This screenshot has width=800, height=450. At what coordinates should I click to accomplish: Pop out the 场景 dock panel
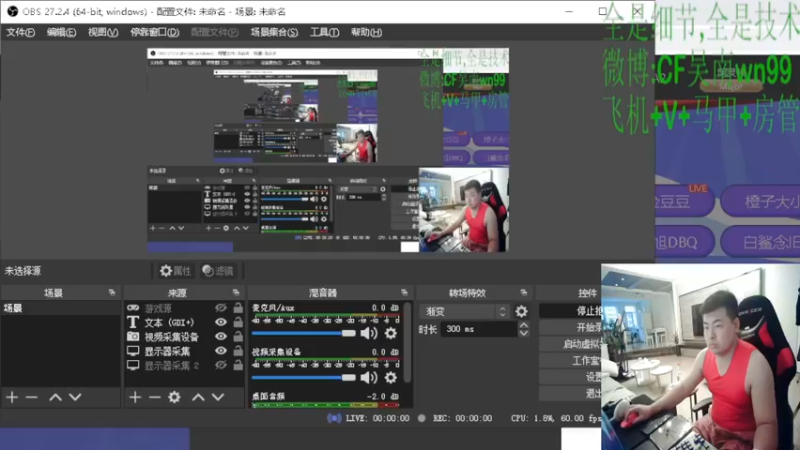112,292
